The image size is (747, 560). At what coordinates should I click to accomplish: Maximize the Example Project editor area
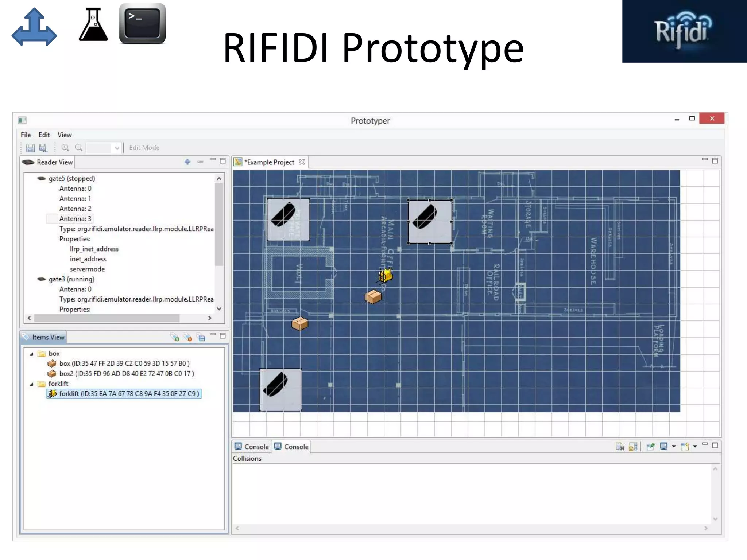[x=715, y=160]
